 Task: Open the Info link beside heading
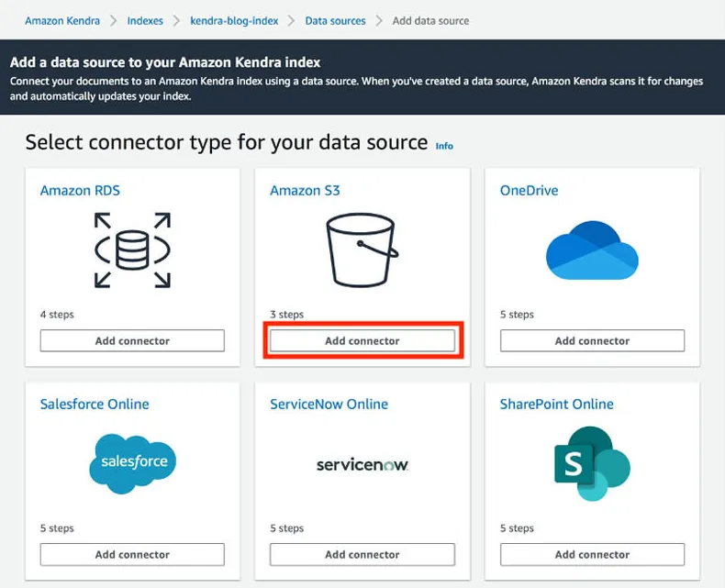click(444, 146)
